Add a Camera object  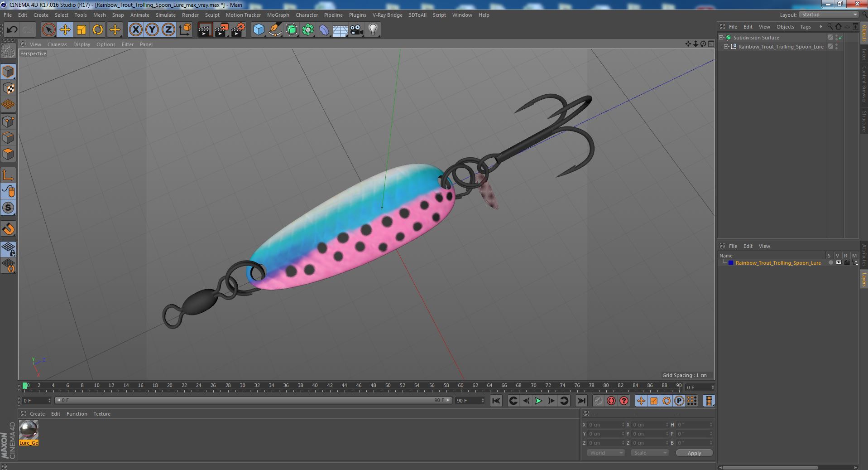[x=357, y=30]
